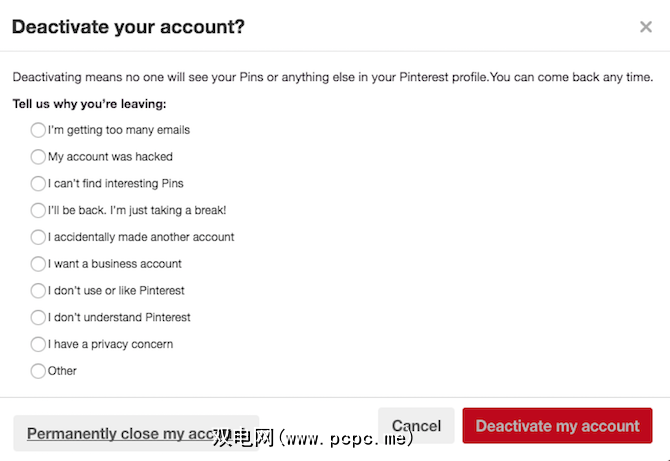Select "I'll be back" taking a break radio button
Screen dimensions: 670x461
(x=38, y=210)
